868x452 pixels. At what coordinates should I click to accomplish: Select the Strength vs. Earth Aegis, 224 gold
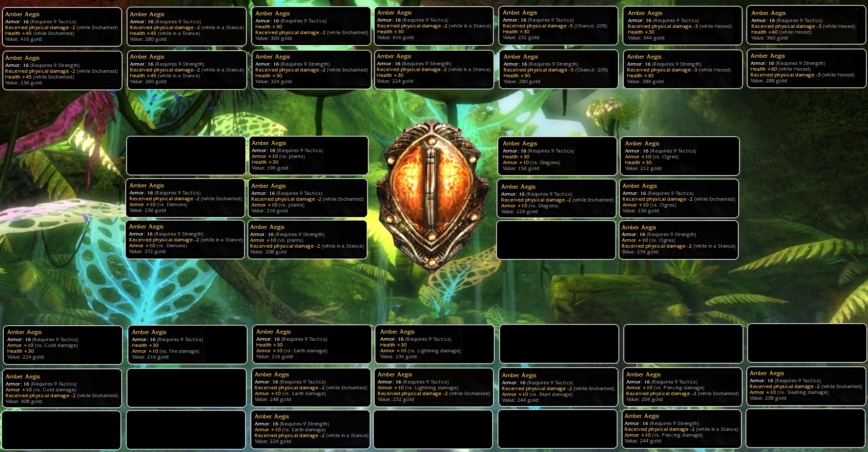click(x=311, y=430)
